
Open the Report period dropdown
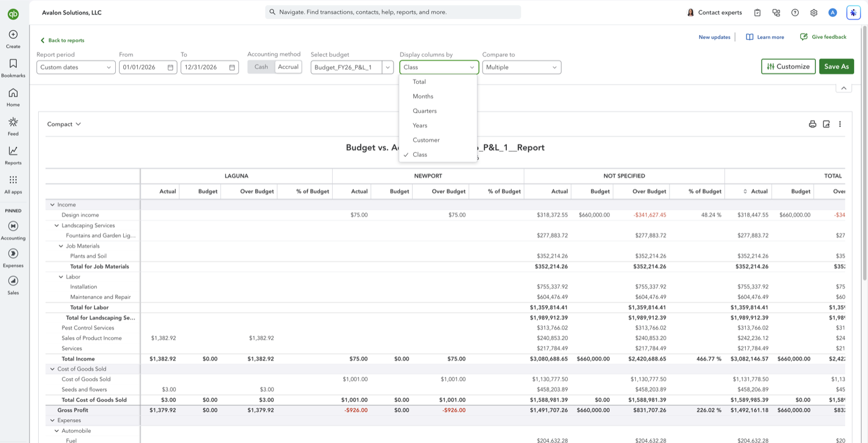coord(76,67)
